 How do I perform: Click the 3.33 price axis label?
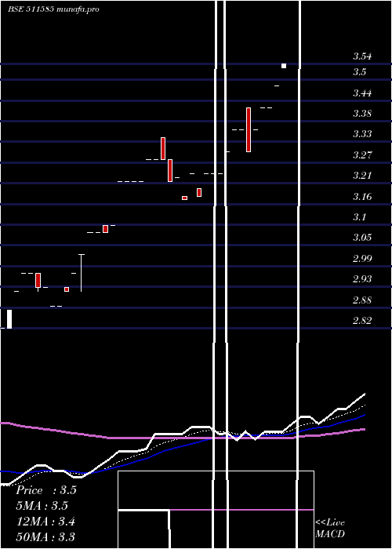362,134
